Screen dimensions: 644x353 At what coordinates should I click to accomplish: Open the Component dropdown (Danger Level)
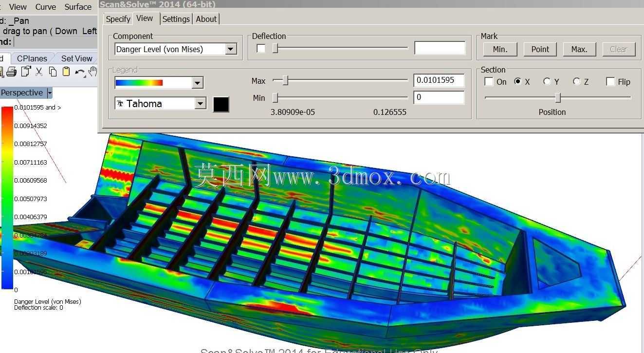coord(231,49)
